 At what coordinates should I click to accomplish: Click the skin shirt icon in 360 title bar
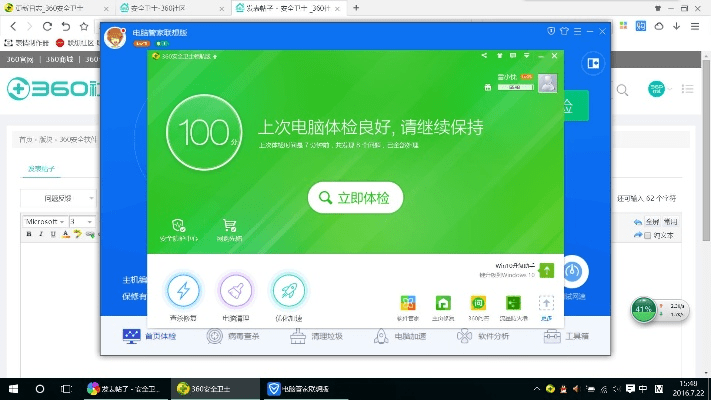(x=499, y=55)
